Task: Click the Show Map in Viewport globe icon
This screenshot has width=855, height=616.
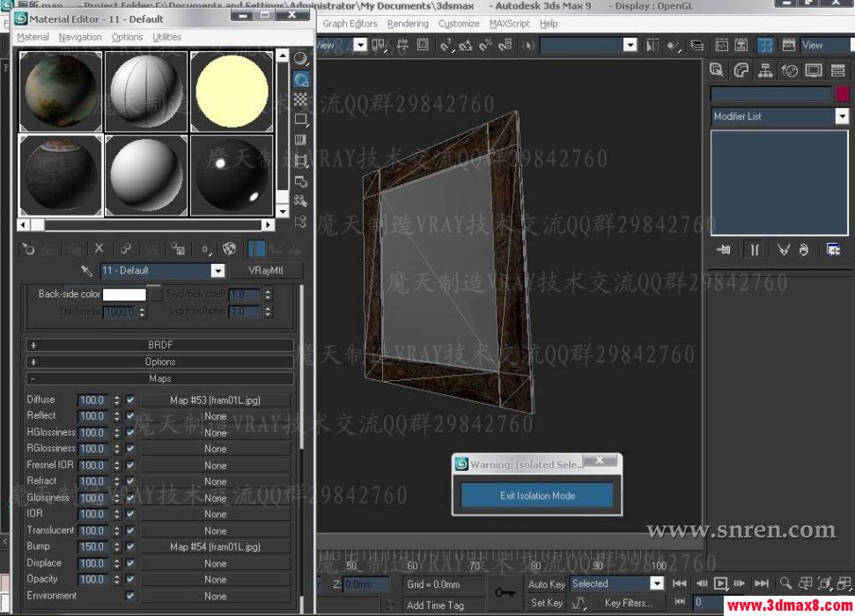Action: 231,248
